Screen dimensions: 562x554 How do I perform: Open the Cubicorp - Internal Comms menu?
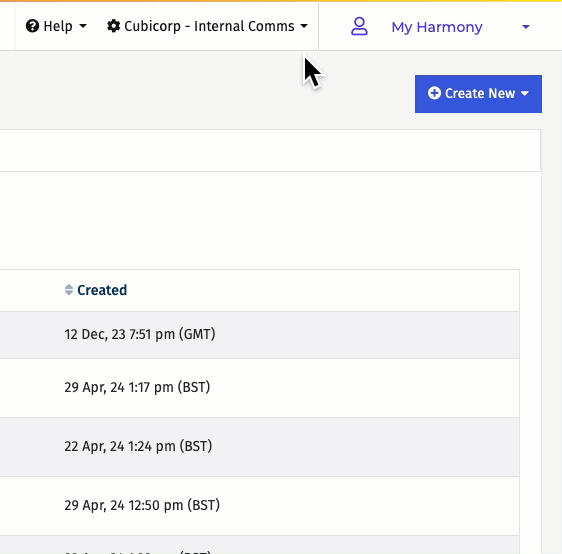coord(208,26)
